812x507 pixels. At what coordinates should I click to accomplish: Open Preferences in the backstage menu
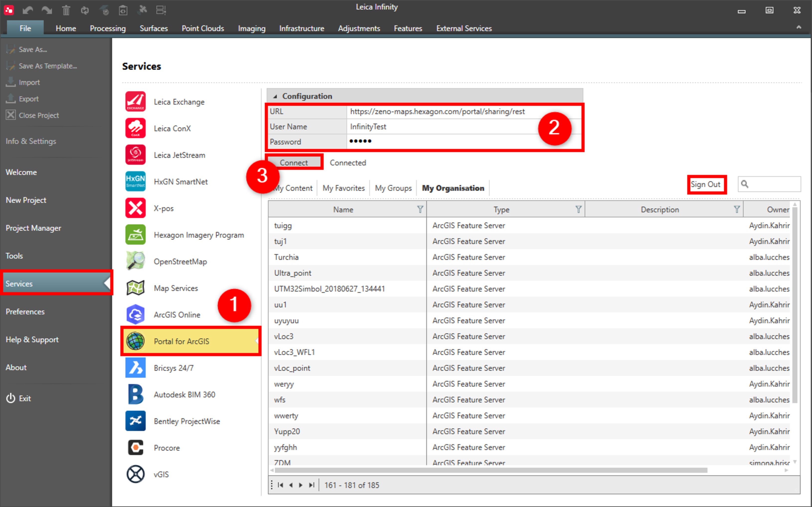click(25, 311)
